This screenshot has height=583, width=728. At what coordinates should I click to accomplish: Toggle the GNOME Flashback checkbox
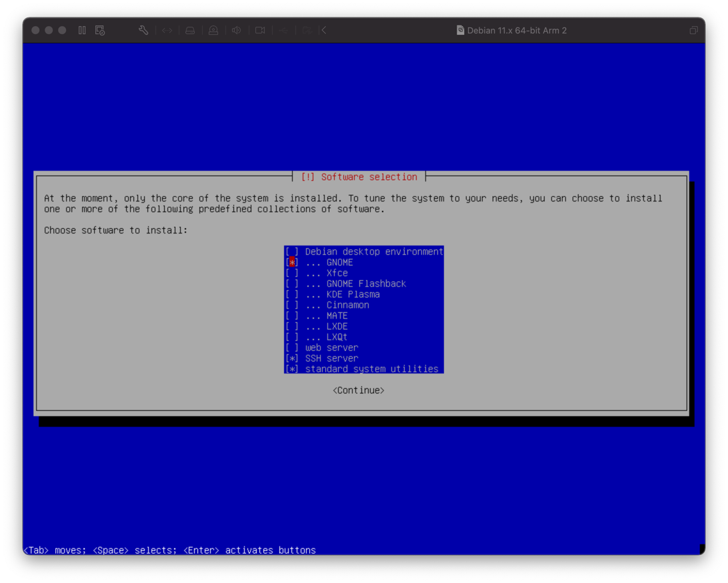292,284
